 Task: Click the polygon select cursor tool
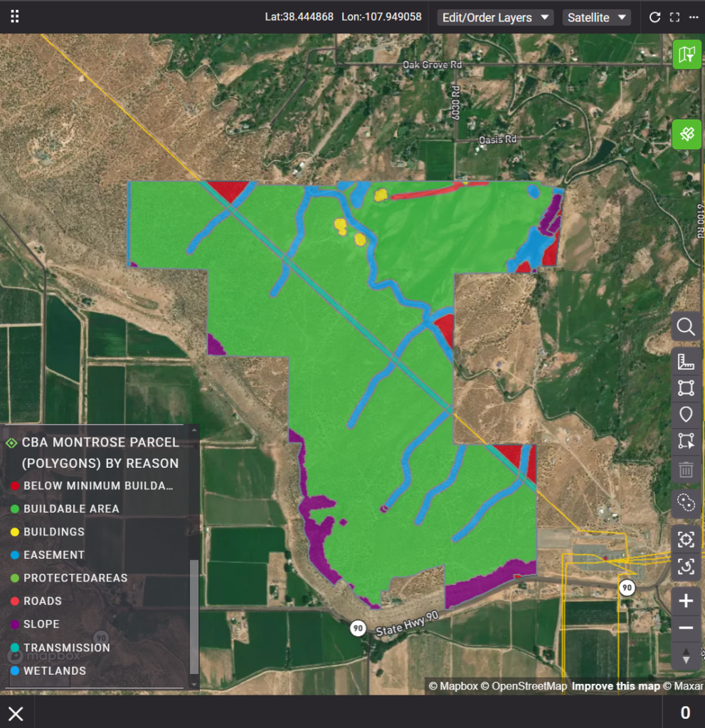pos(686,441)
